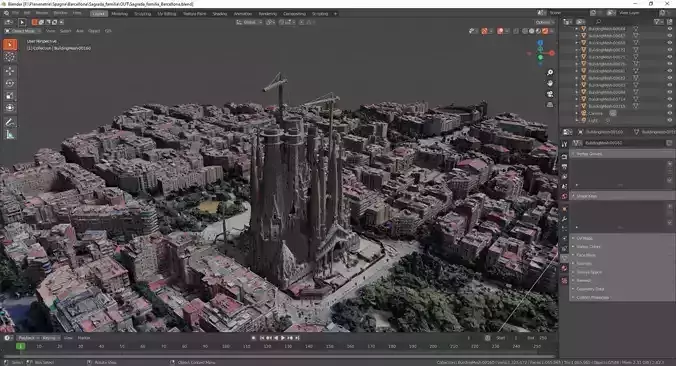Switch perspective/orthographic view gizmo
Image resolution: width=676 pixels, height=366 pixels.
tap(550, 105)
